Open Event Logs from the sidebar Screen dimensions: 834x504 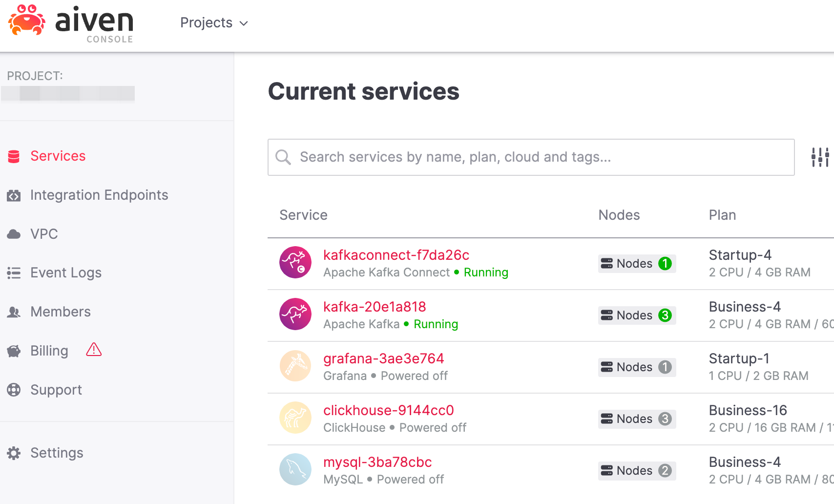coord(65,273)
